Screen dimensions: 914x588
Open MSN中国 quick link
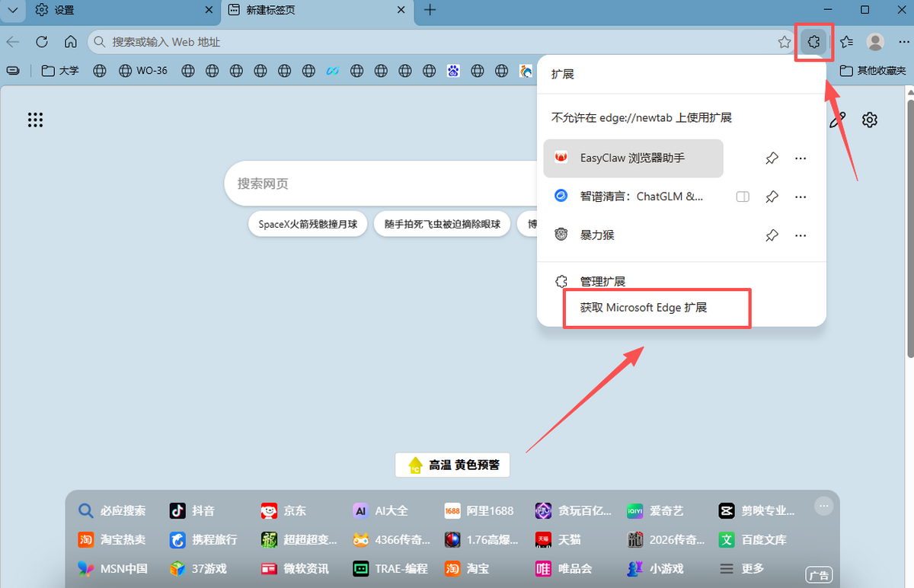click(x=113, y=568)
